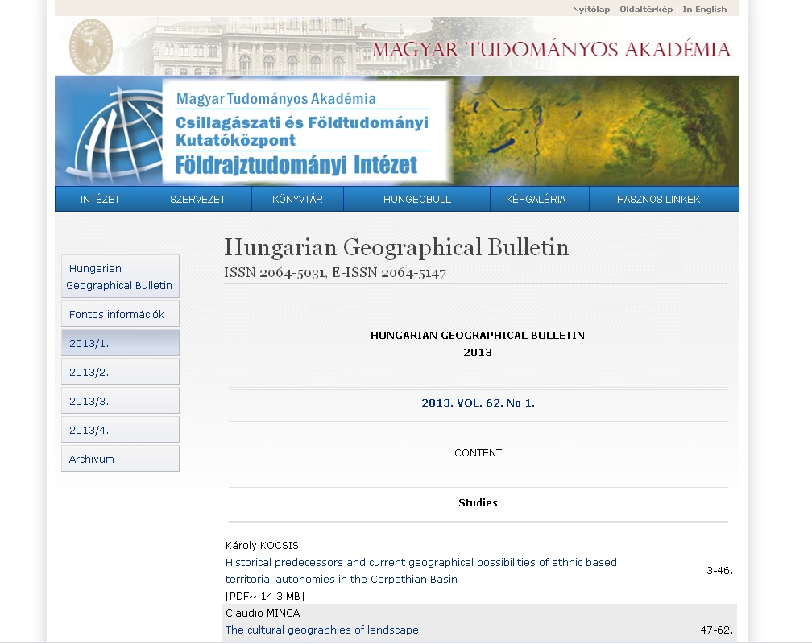The width and height of the screenshot is (812, 644).
Task: Click the Magyar Tudományos Akadémia red title
Action: pyautogui.click(x=552, y=50)
